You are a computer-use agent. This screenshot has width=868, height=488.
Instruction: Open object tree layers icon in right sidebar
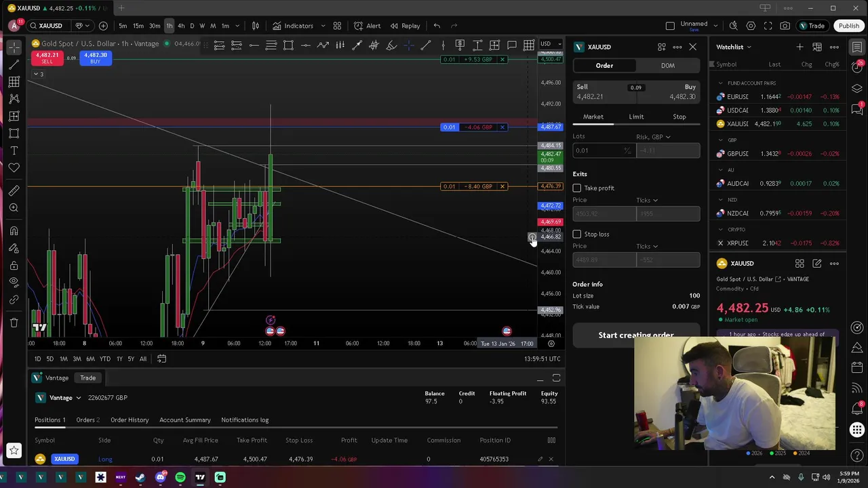(857, 88)
